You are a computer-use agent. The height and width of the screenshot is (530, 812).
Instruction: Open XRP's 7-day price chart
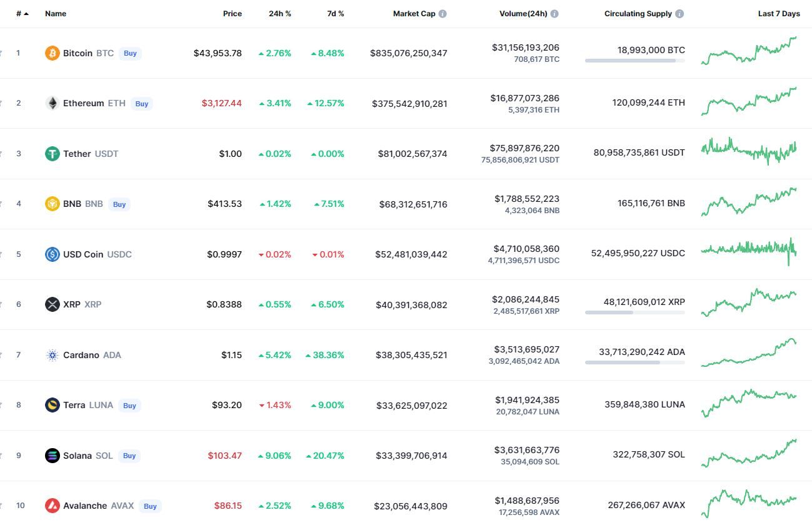[x=749, y=302]
